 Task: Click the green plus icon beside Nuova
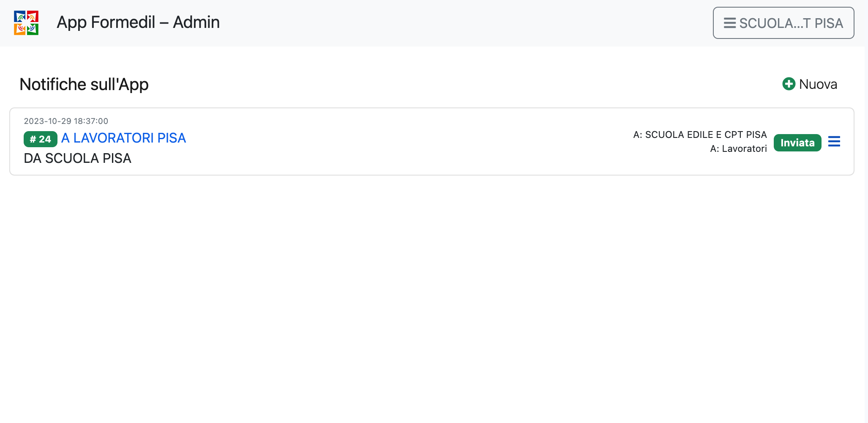pyautogui.click(x=789, y=84)
